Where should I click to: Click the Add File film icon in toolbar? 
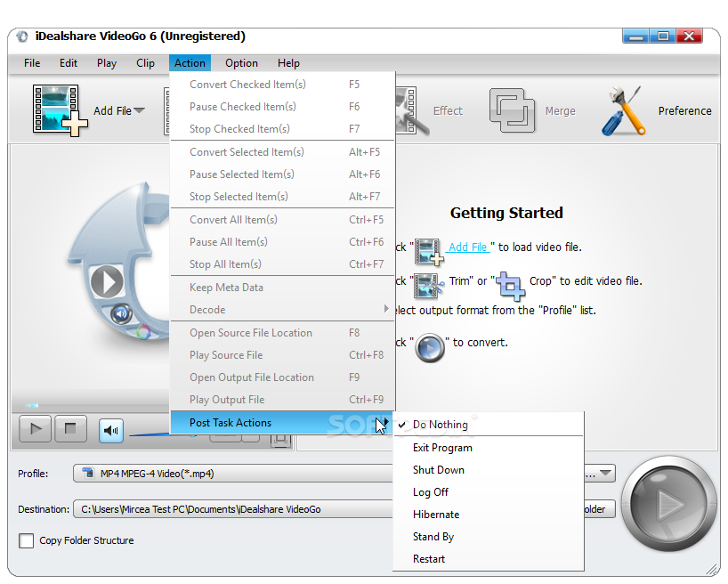click(x=60, y=110)
